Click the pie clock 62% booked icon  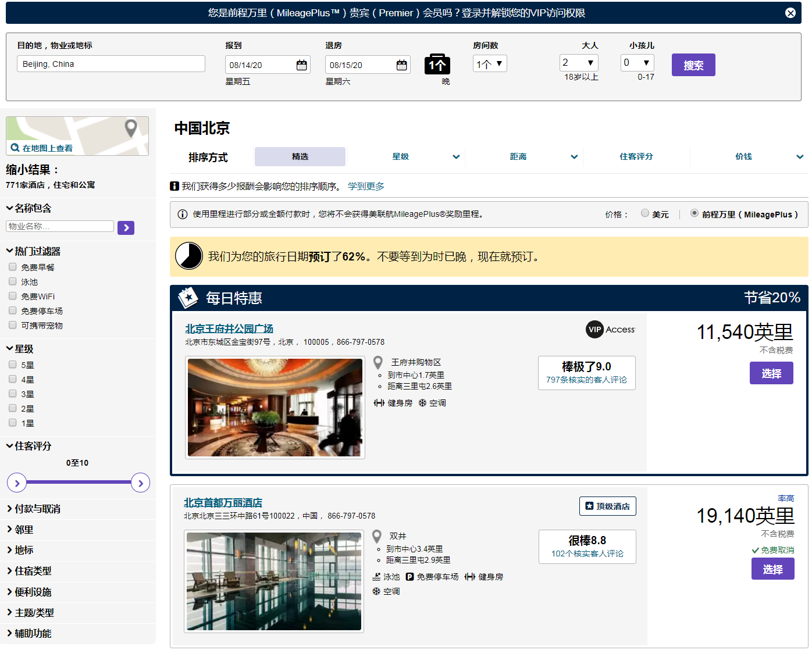(189, 256)
